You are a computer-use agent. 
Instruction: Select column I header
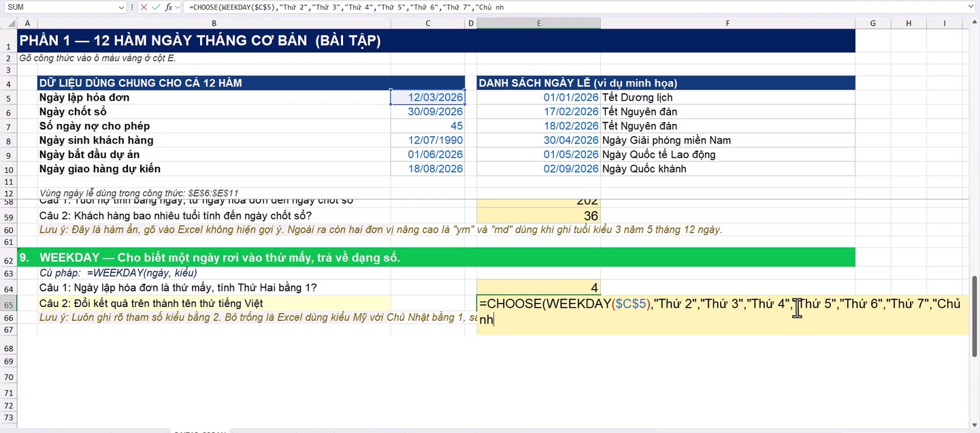click(x=945, y=23)
